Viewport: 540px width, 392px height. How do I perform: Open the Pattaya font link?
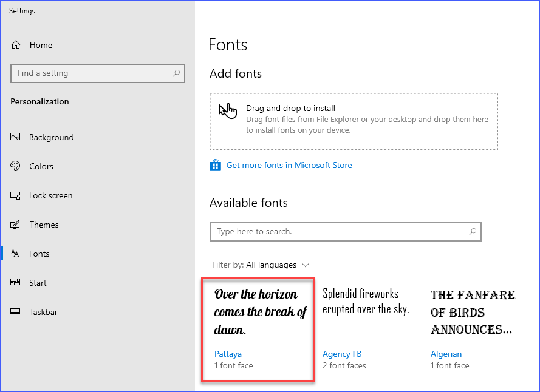click(228, 354)
